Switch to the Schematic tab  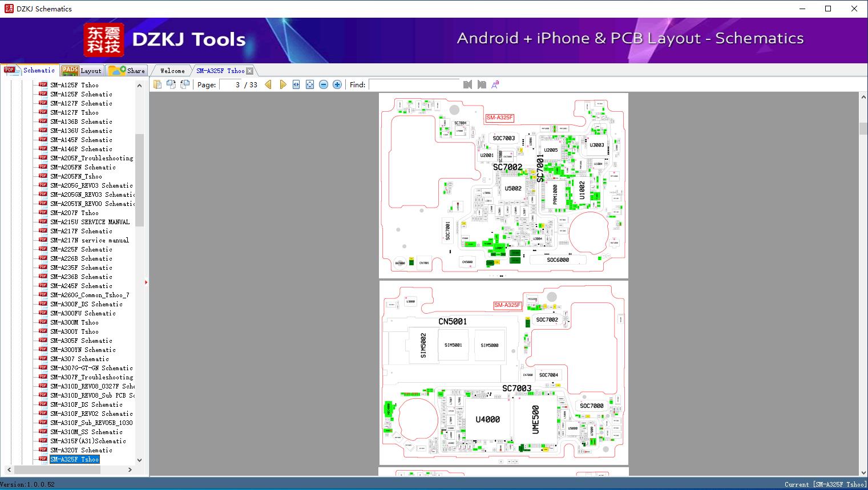pos(30,70)
